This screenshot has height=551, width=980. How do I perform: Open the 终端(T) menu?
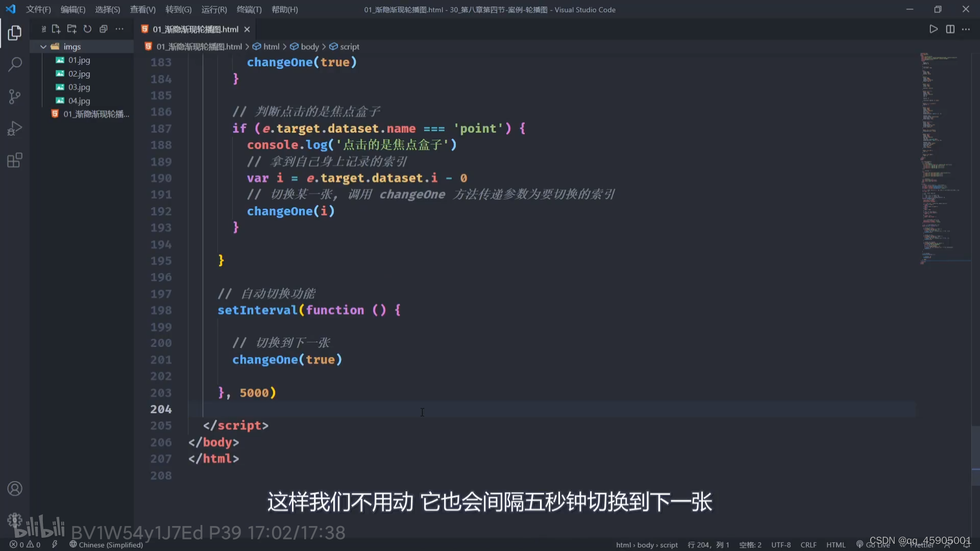[249, 9]
